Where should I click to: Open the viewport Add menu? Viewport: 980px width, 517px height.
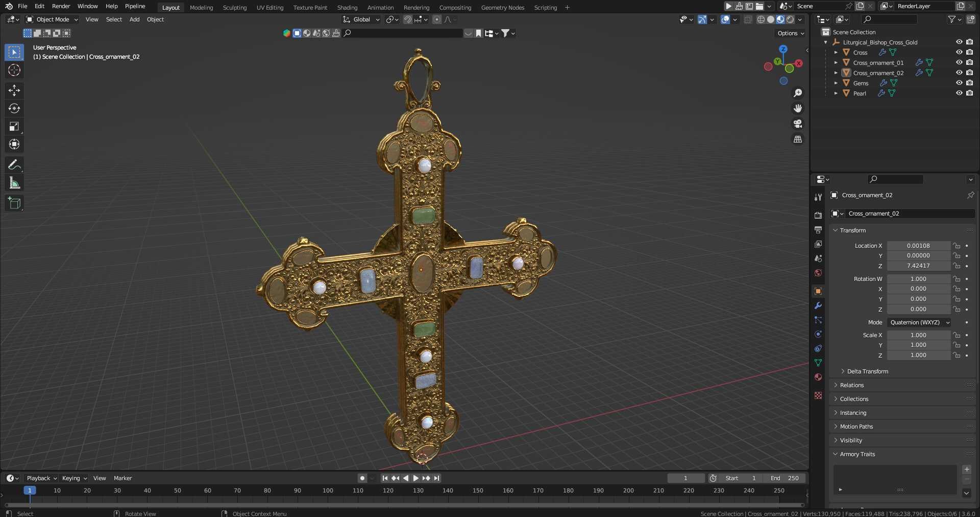(x=134, y=19)
